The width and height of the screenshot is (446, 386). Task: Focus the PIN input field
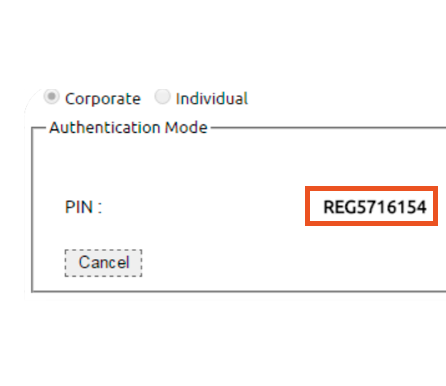pos(371,206)
